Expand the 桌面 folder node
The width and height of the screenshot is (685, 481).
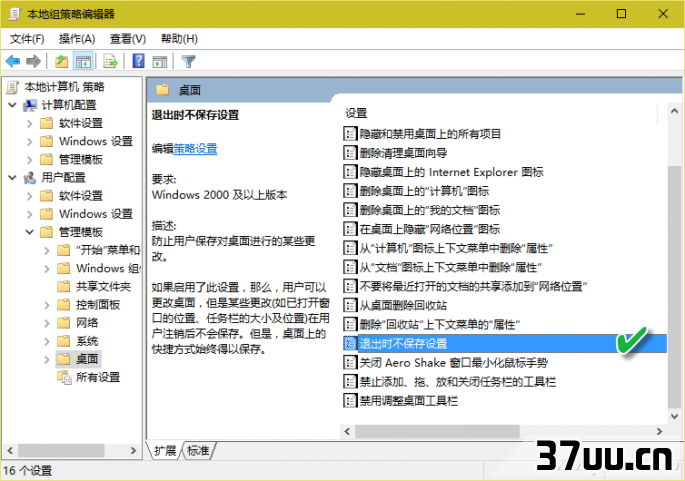47,359
